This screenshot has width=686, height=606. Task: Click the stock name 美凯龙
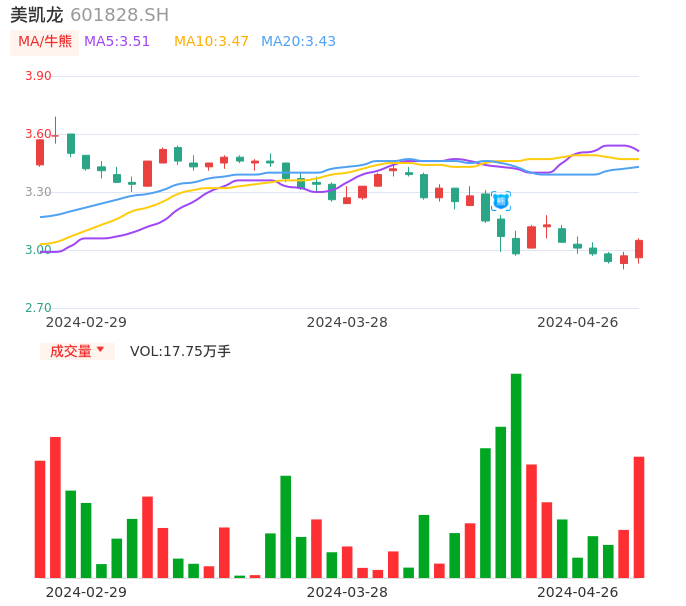tap(36, 15)
